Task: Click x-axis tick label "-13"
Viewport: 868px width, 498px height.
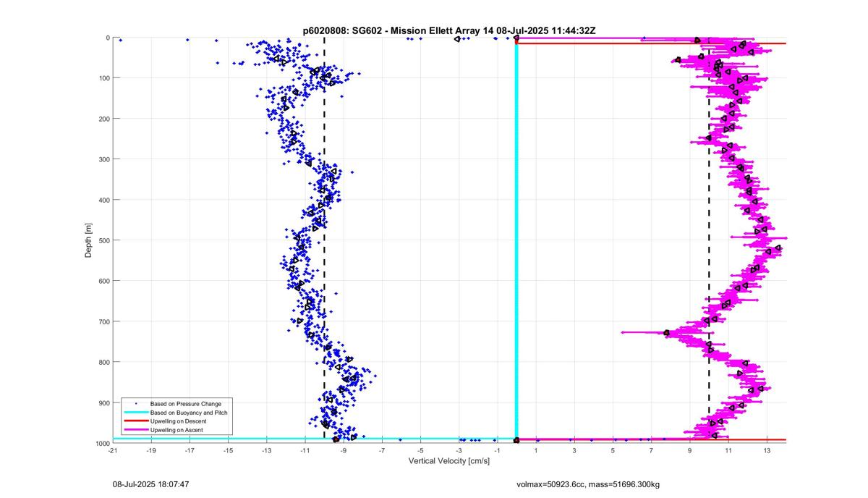Action: pyautogui.click(x=266, y=450)
